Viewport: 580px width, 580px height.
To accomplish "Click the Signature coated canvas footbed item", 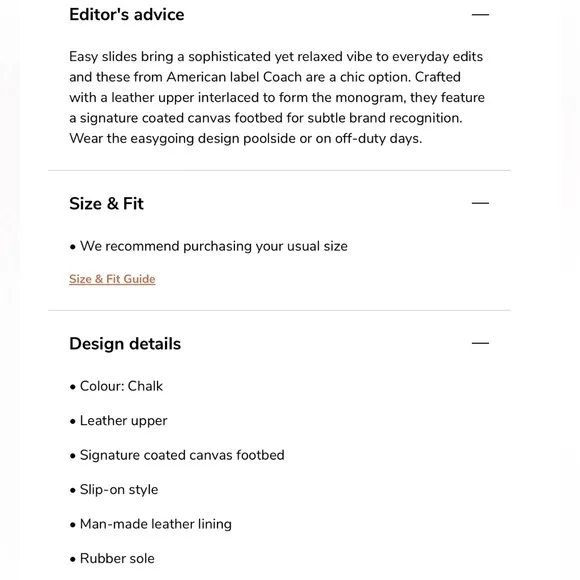I will [177, 455].
